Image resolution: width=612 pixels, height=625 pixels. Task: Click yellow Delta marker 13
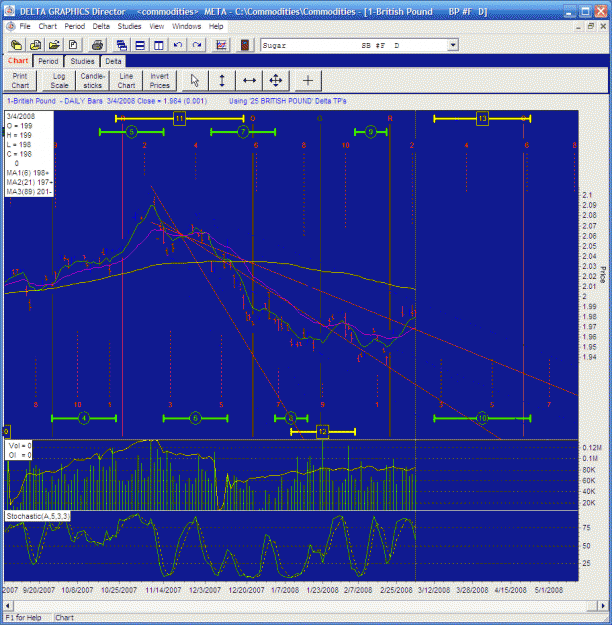pos(482,118)
